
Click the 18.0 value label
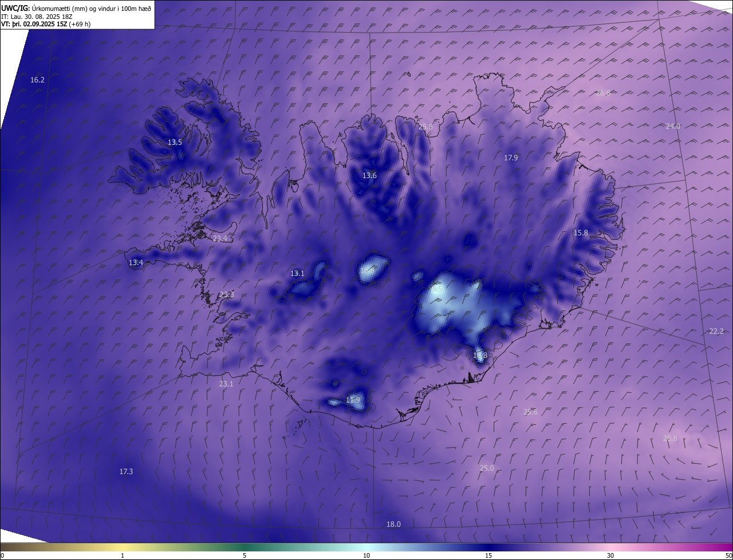point(393,524)
